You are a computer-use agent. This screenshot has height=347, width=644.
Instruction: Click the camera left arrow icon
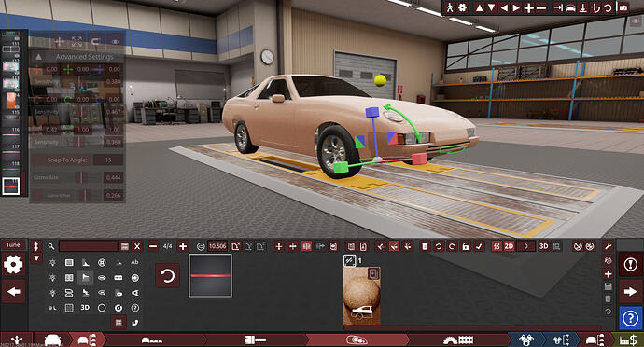504,7
